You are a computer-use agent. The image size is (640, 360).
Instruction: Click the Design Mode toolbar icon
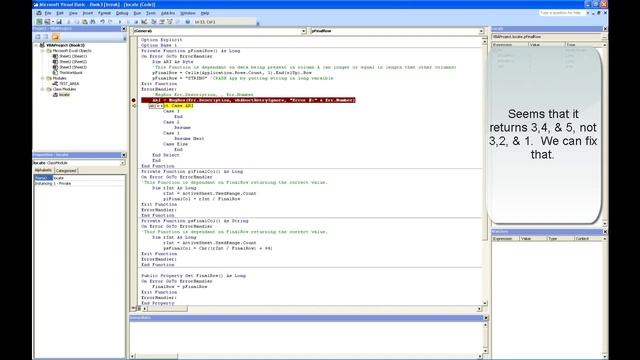144,22
